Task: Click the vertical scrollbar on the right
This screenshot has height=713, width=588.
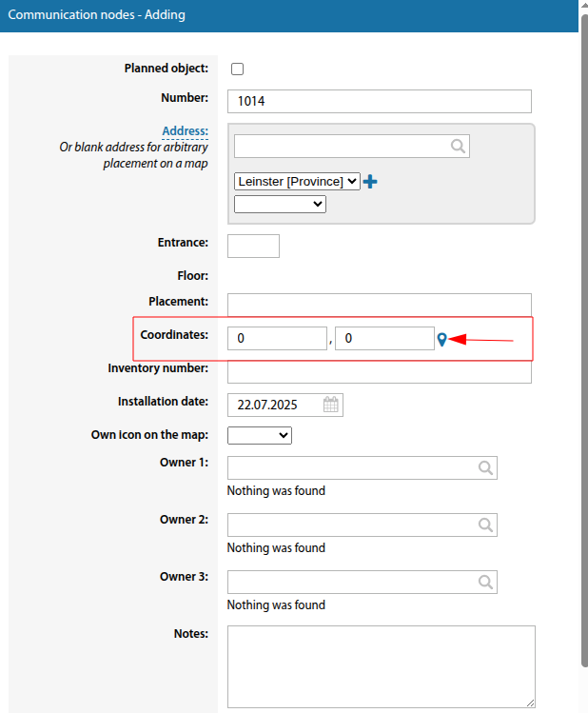Action: click(583, 333)
